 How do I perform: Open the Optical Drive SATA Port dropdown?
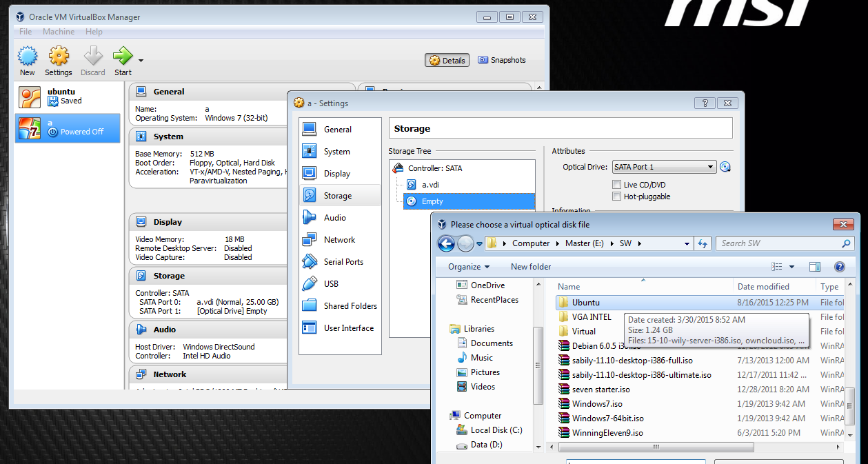click(664, 167)
